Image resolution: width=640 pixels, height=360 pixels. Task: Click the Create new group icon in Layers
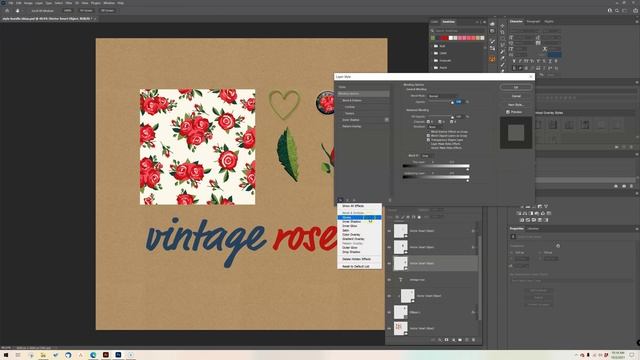(x=460, y=340)
